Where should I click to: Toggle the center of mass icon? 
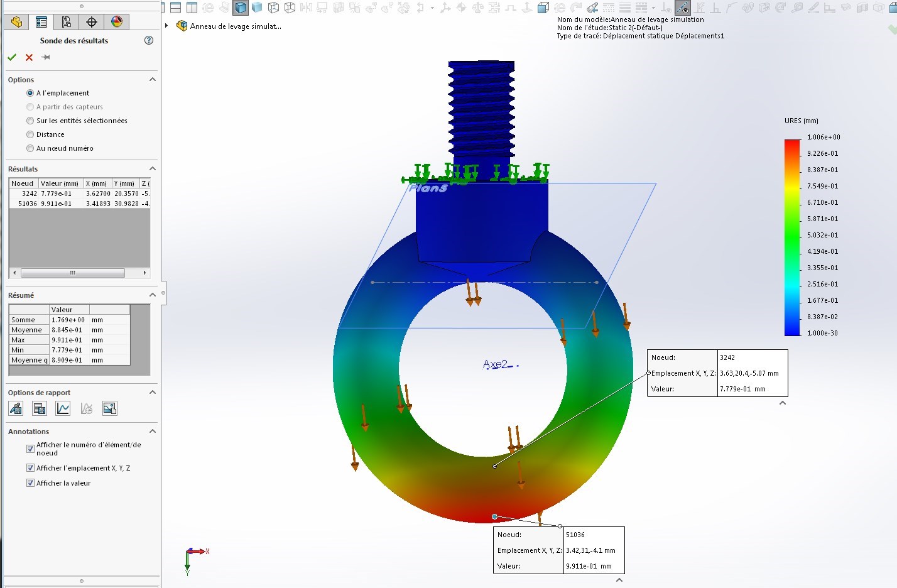462,8
